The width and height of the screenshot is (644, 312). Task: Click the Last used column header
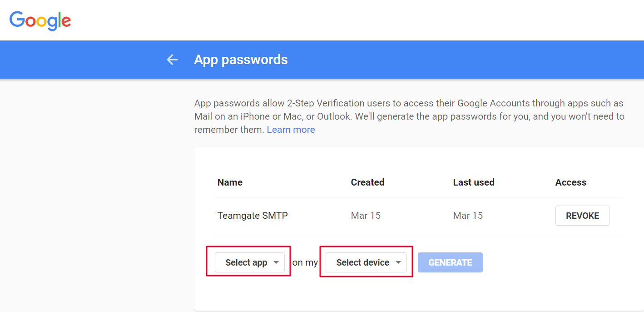(x=474, y=182)
